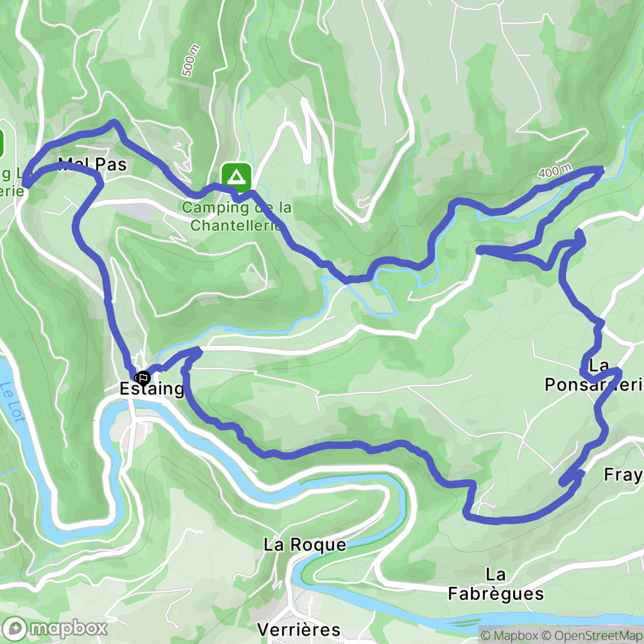Click the 500 m contour label

click(x=191, y=60)
